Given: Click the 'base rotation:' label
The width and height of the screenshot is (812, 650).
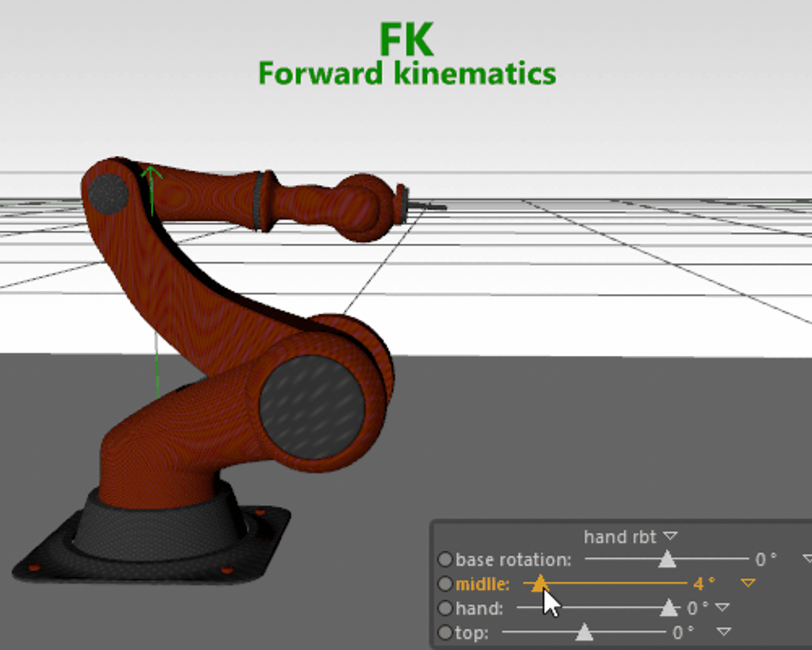Looking at the screenshot, I should [513, 560].
